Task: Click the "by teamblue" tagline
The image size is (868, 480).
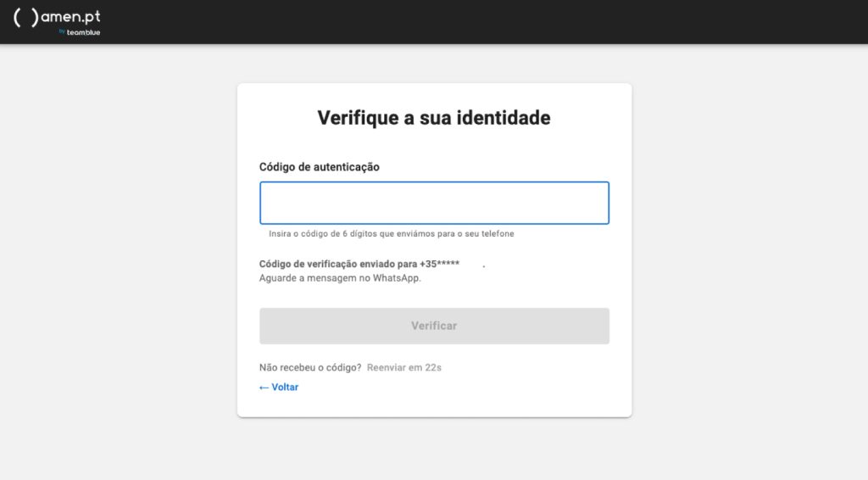Action: point(79,33)
